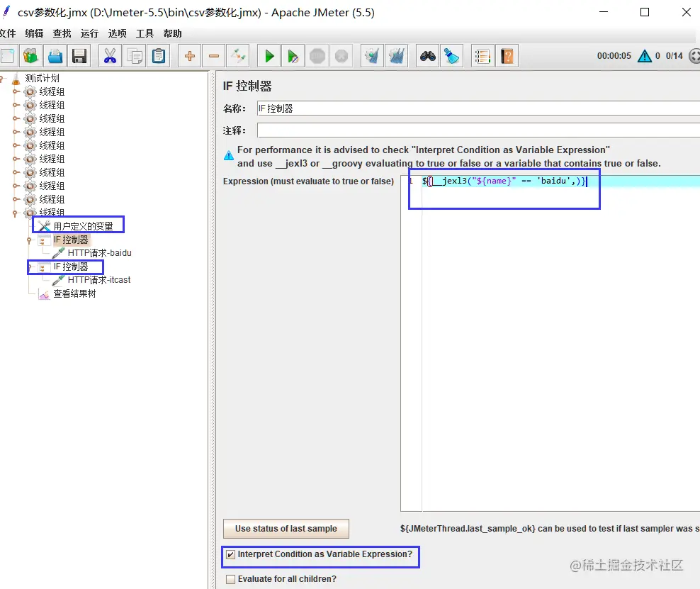This screenshot has height=589, width=700.
Task: Maximize the JMeter window
Action: pos(645,12)
